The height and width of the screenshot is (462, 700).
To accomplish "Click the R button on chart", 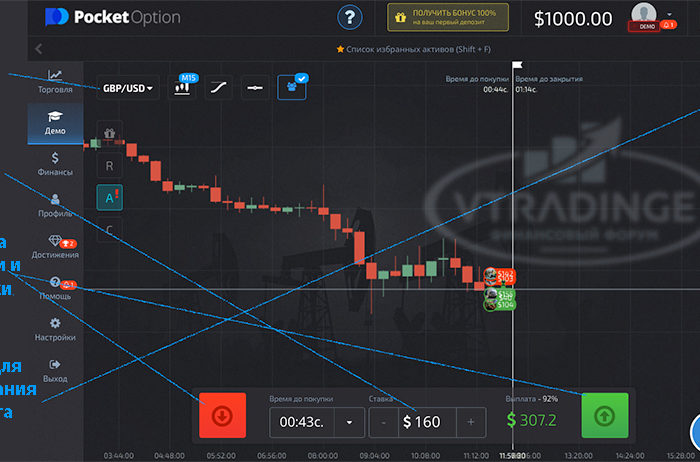I will coord(109,166).
